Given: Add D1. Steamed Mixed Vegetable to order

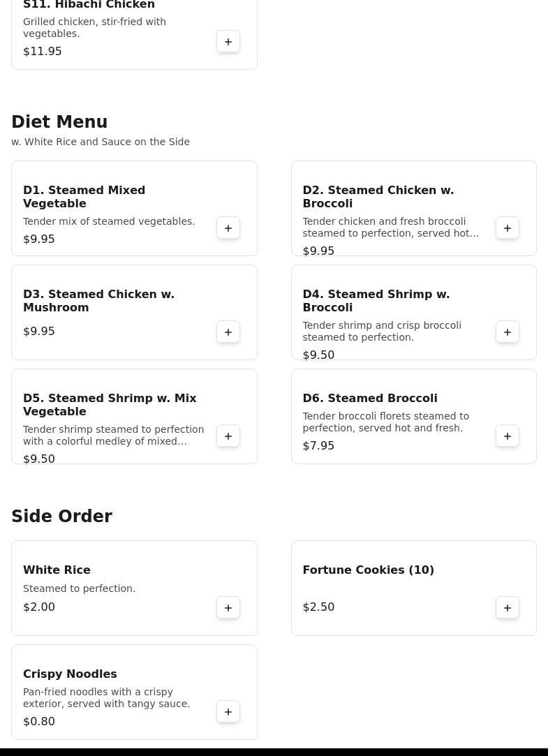Looking at the screenshot, I should click(x=228, y=228).
